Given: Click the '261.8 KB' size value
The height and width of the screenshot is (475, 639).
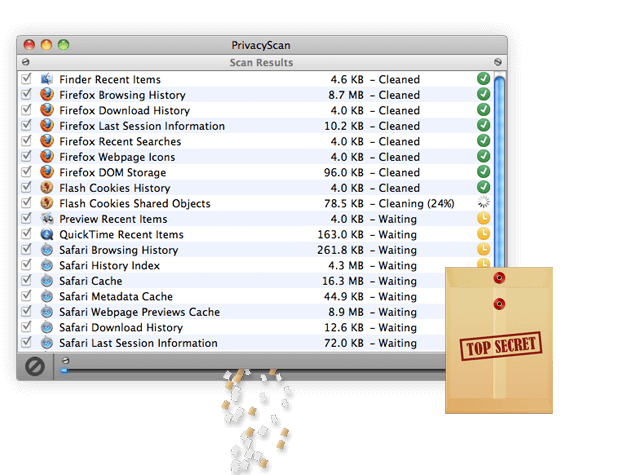Looking at the screenshot, I should coord(340,250).
